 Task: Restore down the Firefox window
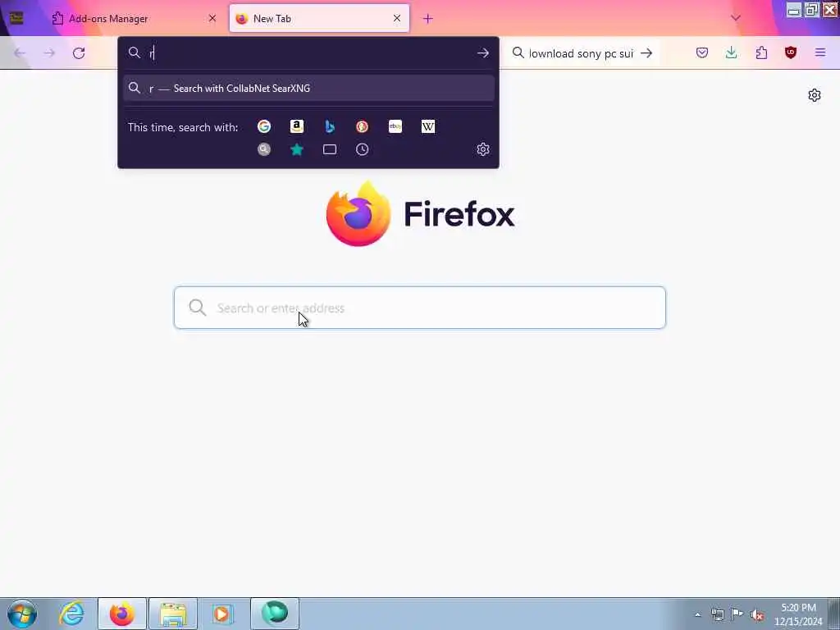(811, 10)
